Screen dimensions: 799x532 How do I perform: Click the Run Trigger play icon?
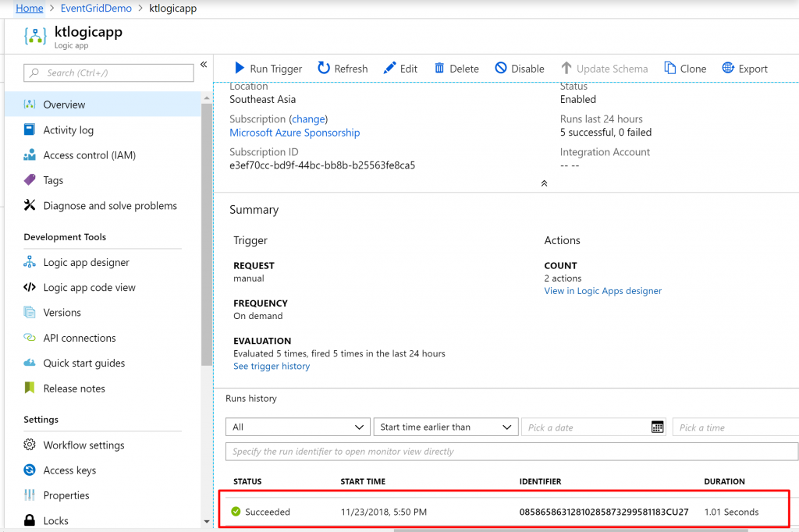(240, 68)
